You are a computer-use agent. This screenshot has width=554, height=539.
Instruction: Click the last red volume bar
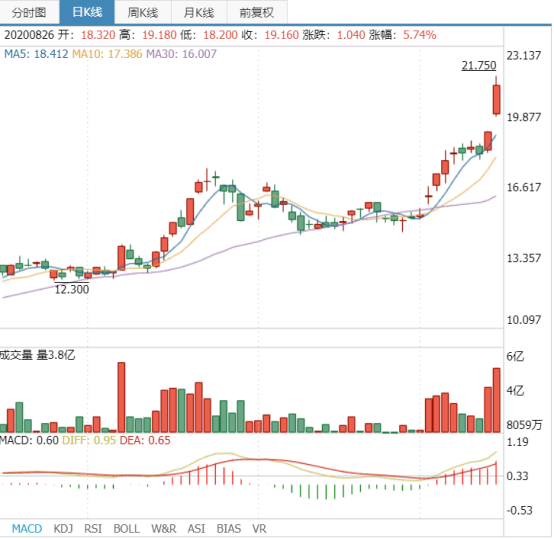[x=496, y=400]
